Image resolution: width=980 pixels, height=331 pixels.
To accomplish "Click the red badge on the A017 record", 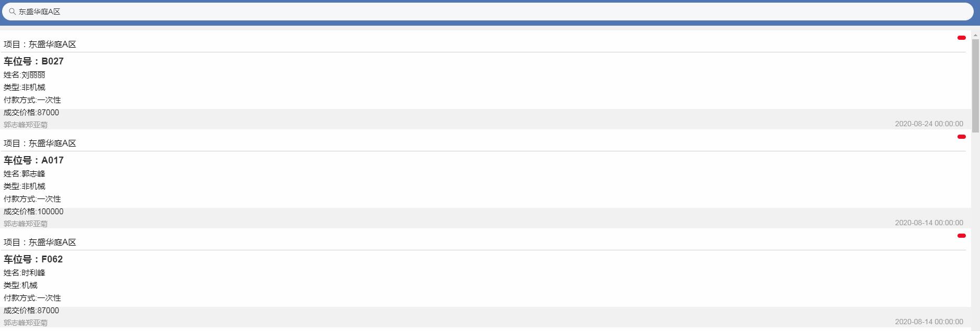I will 961,137.
